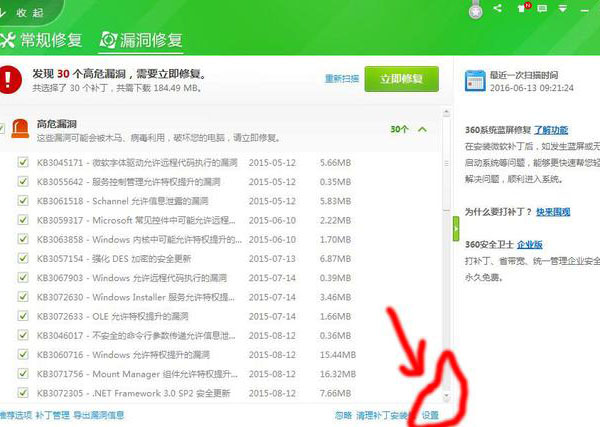The height and width of the screenshot is (427, 600).
Task: Open the 企业版 link
Action: coord(530,244)
